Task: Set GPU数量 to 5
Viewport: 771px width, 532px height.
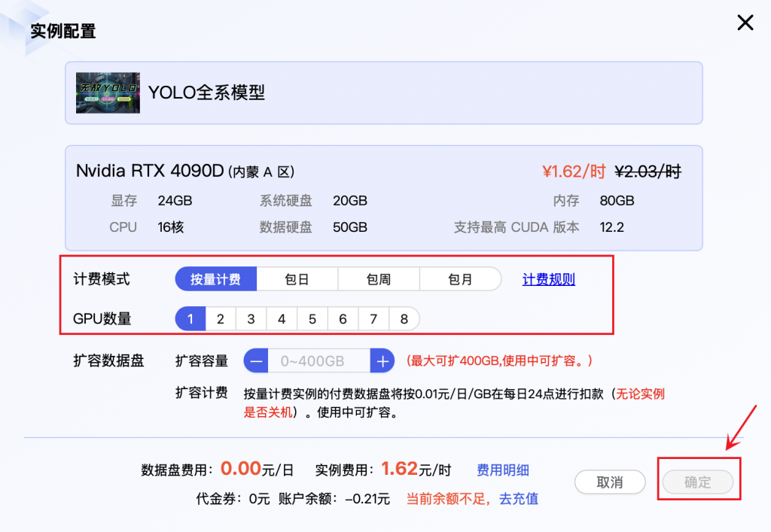Action: click(312, 319)
